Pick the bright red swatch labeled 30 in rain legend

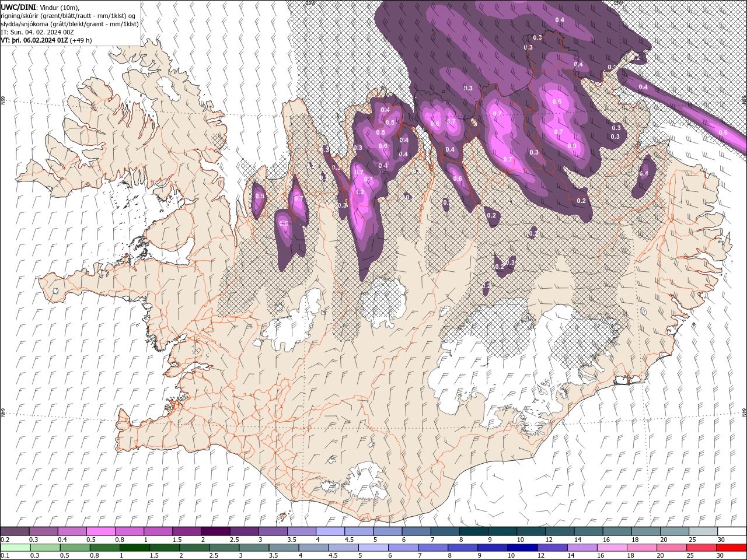(x=732, y=548)
